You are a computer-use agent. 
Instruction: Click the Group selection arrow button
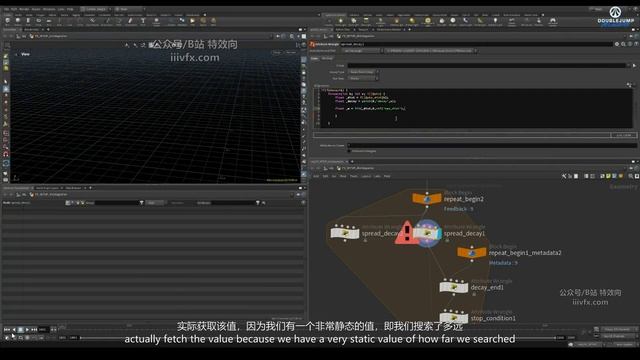634,65
